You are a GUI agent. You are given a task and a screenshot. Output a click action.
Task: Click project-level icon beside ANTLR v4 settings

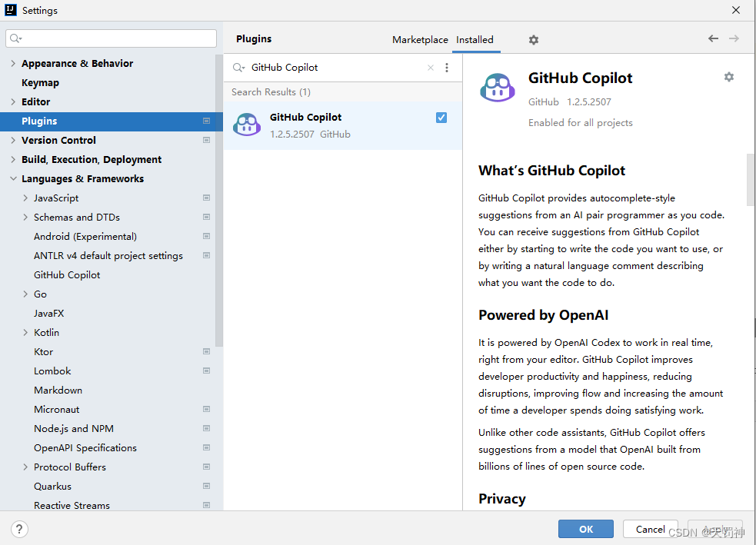[x=206, y=255]
